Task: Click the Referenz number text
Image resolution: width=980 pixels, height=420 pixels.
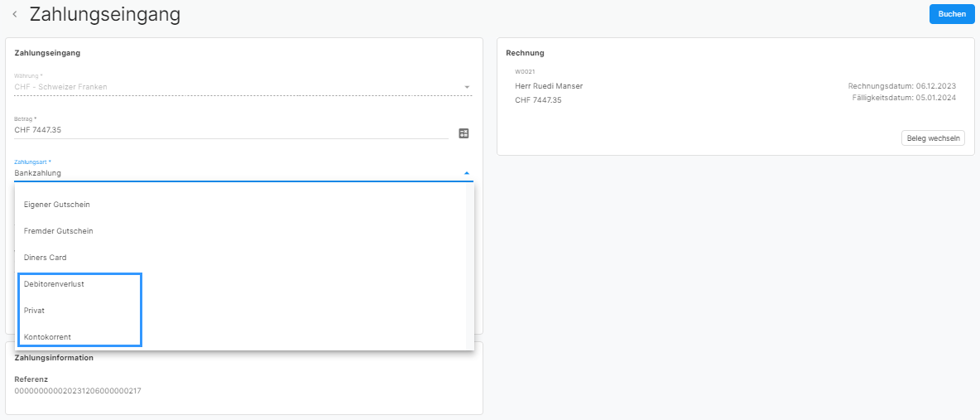Action: [78, 391]
